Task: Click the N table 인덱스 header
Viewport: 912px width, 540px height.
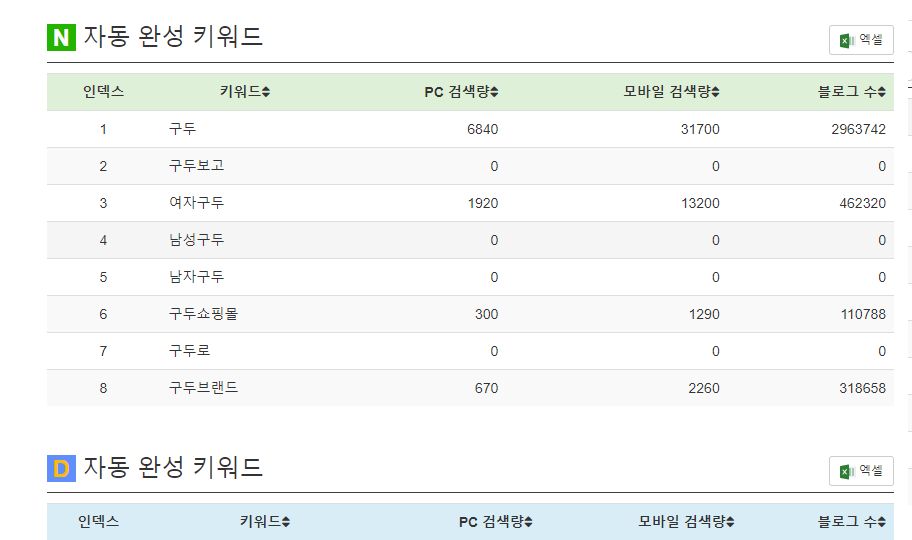Action: 104,91
